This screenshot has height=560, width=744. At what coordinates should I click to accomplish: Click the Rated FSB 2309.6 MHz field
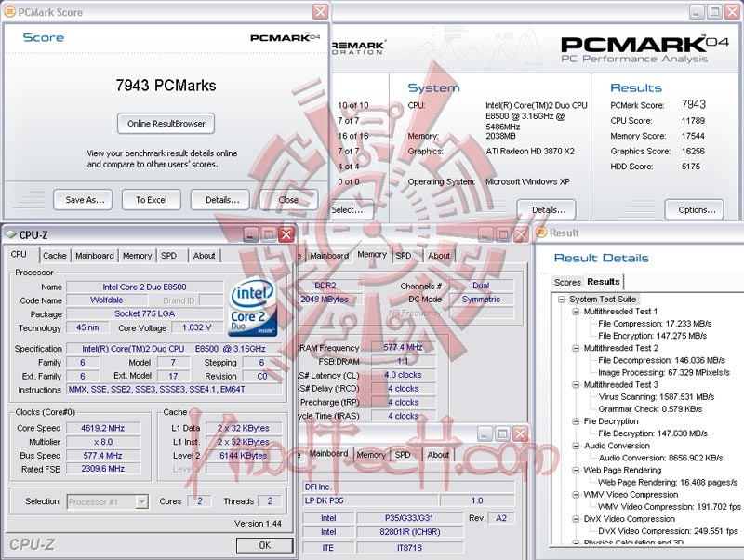103,469
